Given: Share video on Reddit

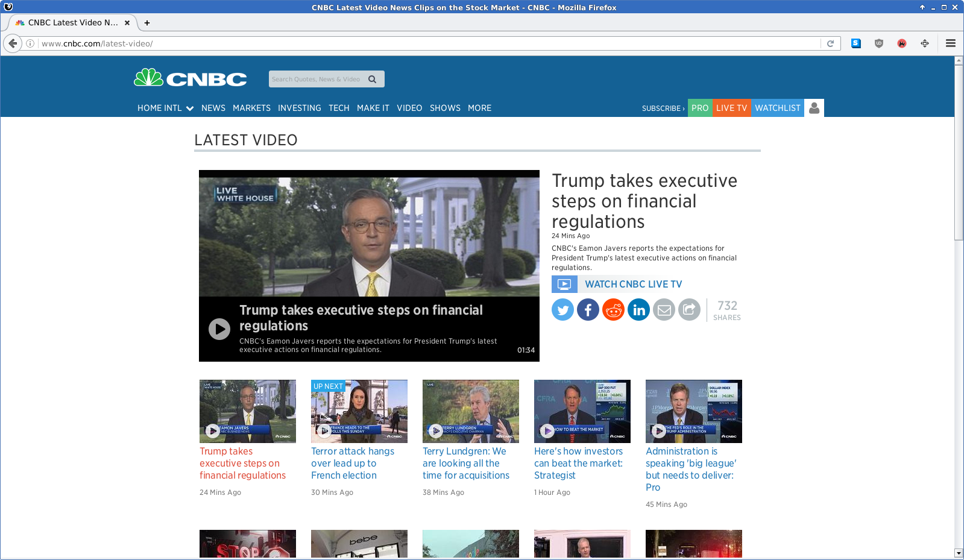Looking at the screenshot, I should (x=613, y=310).
